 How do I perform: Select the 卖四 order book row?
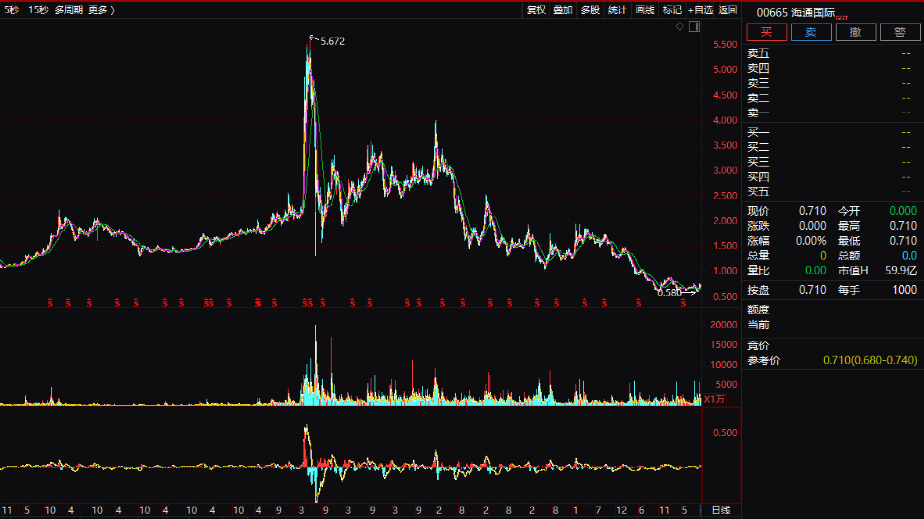(832, 68)
